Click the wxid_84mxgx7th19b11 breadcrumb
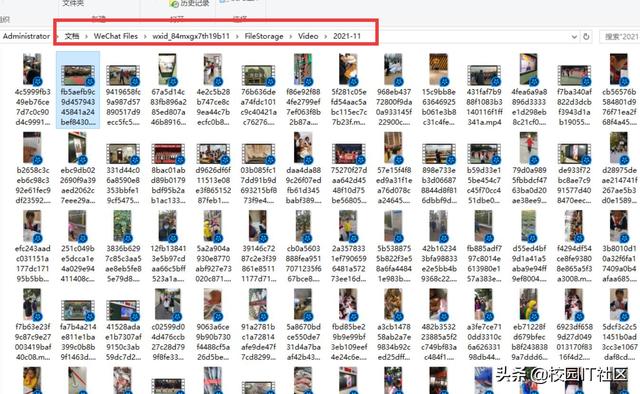Screen dimensions: 640x394 point(191,36)
